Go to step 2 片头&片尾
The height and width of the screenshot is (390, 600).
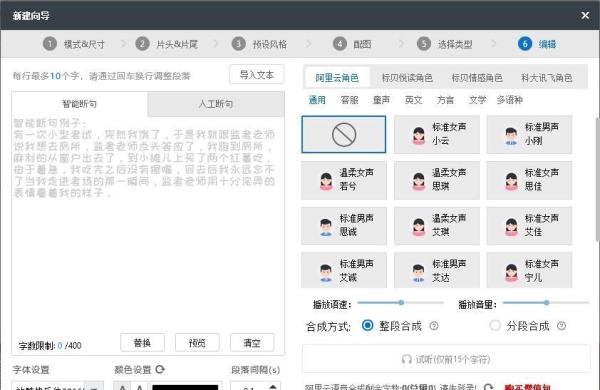point(167,44)
